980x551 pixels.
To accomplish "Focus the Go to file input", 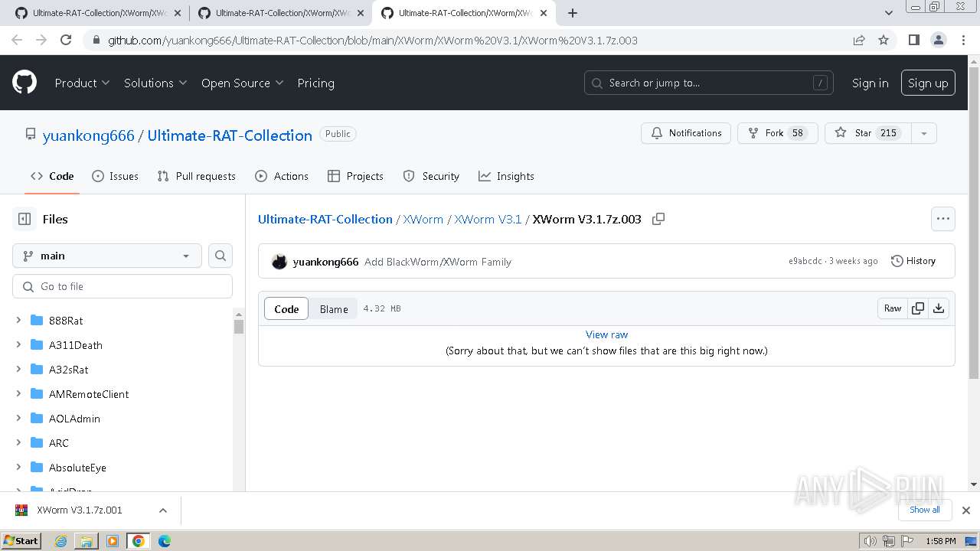I will click(x=122, y=286).
